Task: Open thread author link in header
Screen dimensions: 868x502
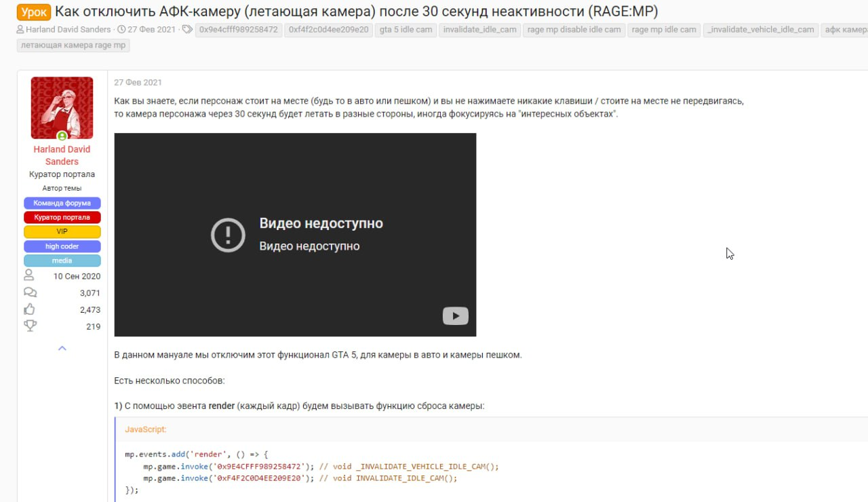Action: (x=68, y=29)
